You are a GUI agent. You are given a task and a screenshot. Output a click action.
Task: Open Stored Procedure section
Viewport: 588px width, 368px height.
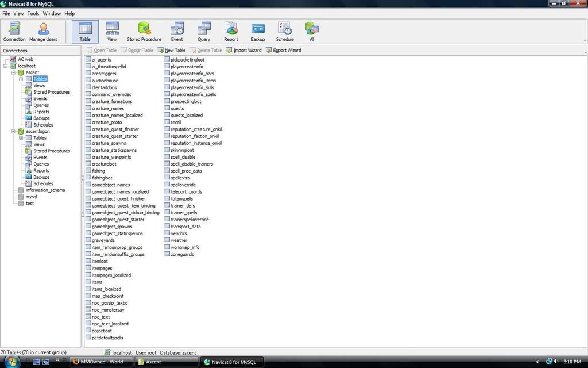[144, 32]
